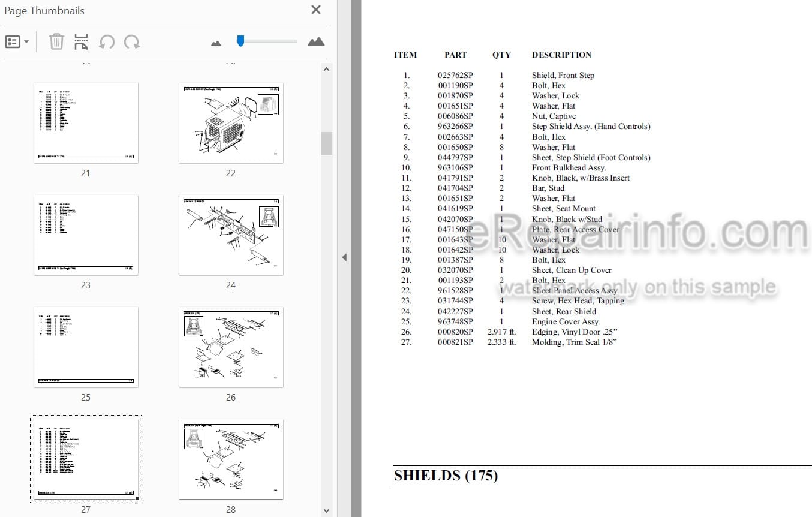This screenshot has width=812, height=517.
Task: Click 'Molding, Trim Seal 1/8"' description
Action: (575, 342)
